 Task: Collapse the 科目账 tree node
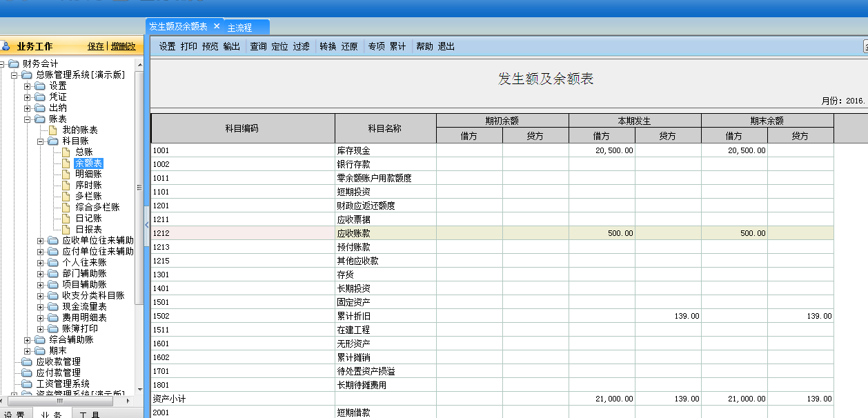point(41,141)
